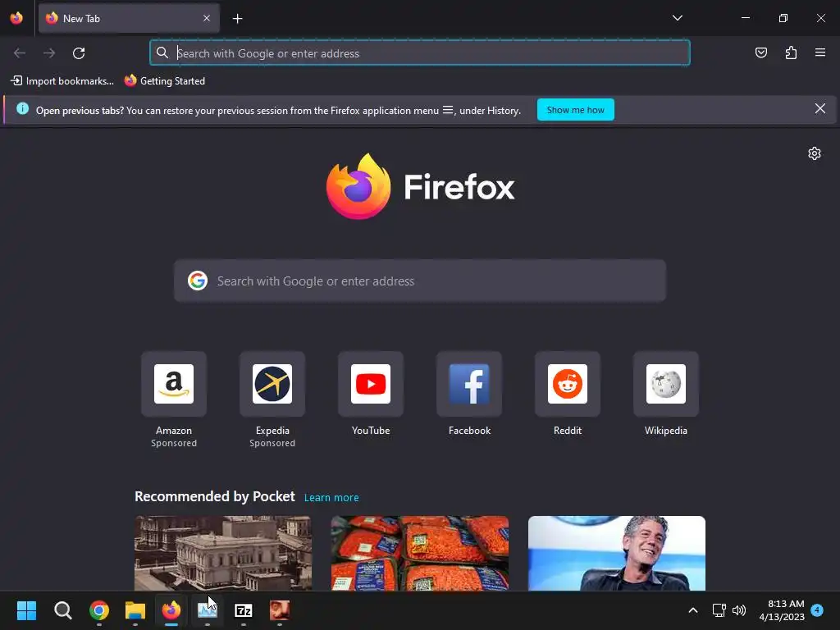
Task: Open the network tray icon
Action: pyautogui.click(x=719, y=610)
